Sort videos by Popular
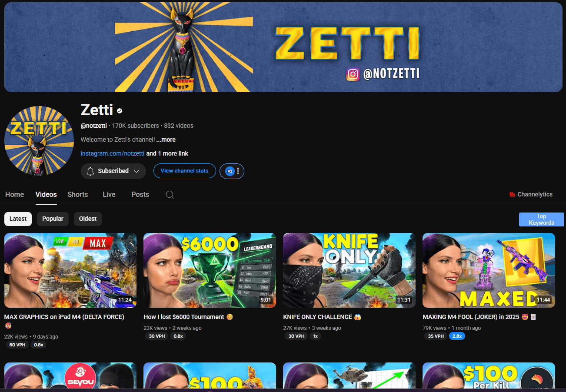The image size is (566, 392). pyautogui.click(x=53, y=219)
